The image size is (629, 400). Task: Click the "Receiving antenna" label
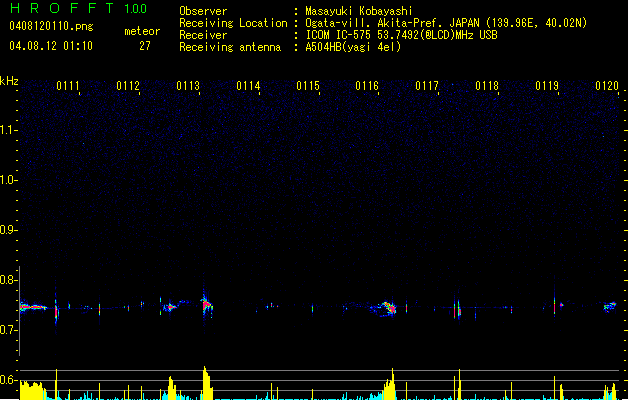(230, 47)
